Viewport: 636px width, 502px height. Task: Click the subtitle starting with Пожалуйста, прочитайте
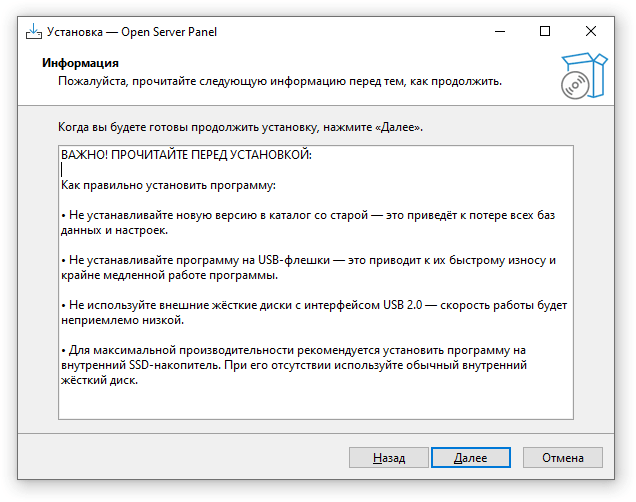pyautogui.click(x=280, y=82)
